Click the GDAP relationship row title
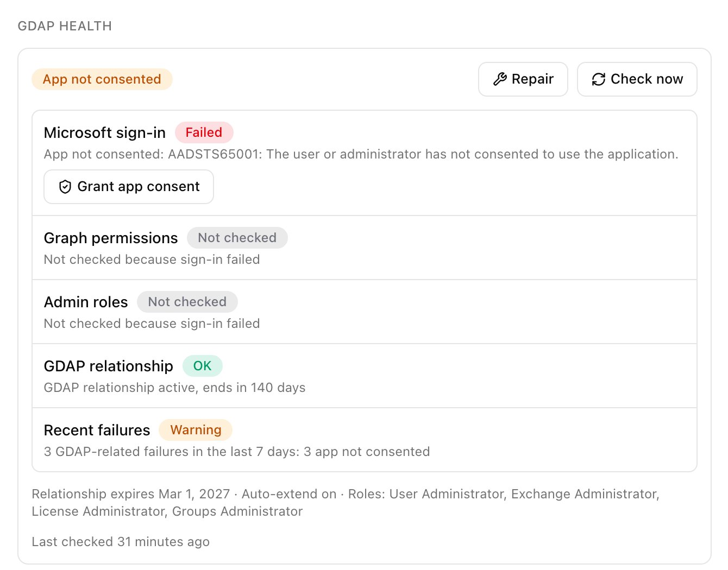The height and width of the screenshot is (570, 728). click(109, 366)
